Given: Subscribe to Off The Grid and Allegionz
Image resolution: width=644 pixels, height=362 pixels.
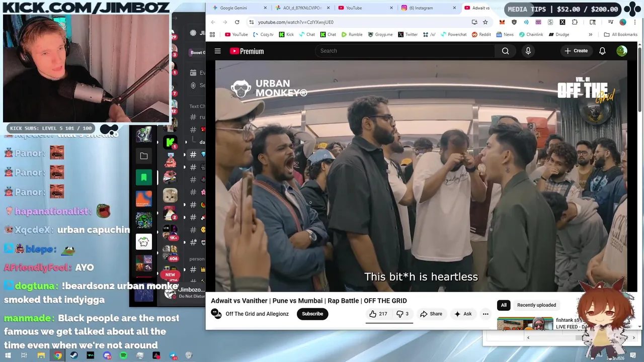Looking at the screenshot, I should (312, 314).
